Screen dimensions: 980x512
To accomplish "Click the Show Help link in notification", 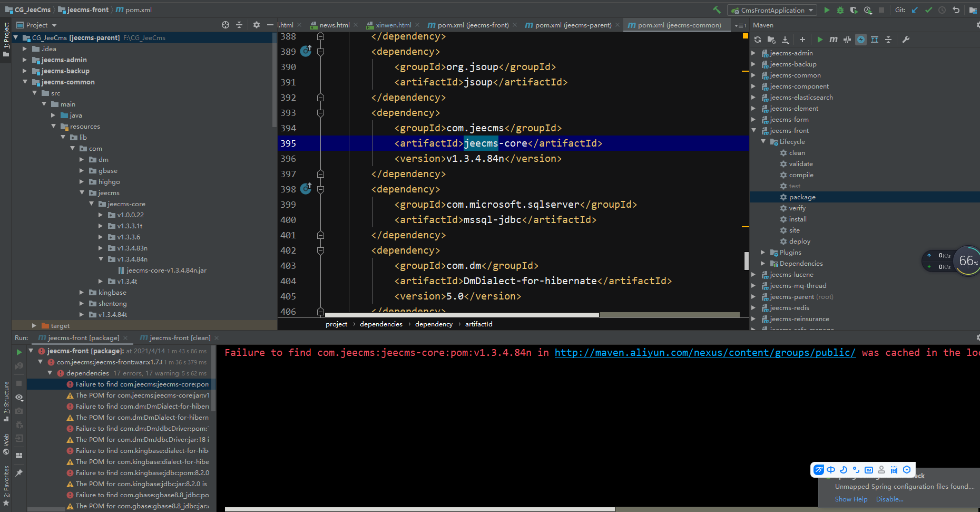I will pyautogui.click(x=851, y=499).
